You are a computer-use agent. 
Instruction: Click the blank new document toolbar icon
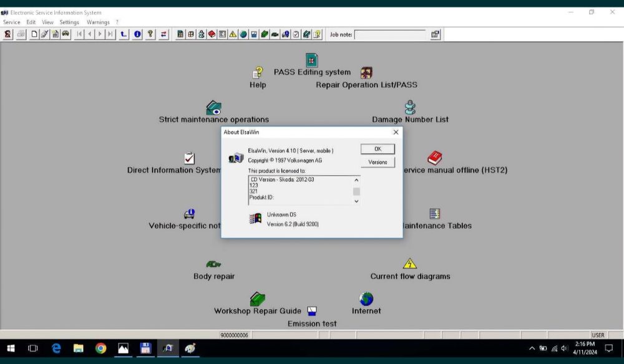coord(34,34)
